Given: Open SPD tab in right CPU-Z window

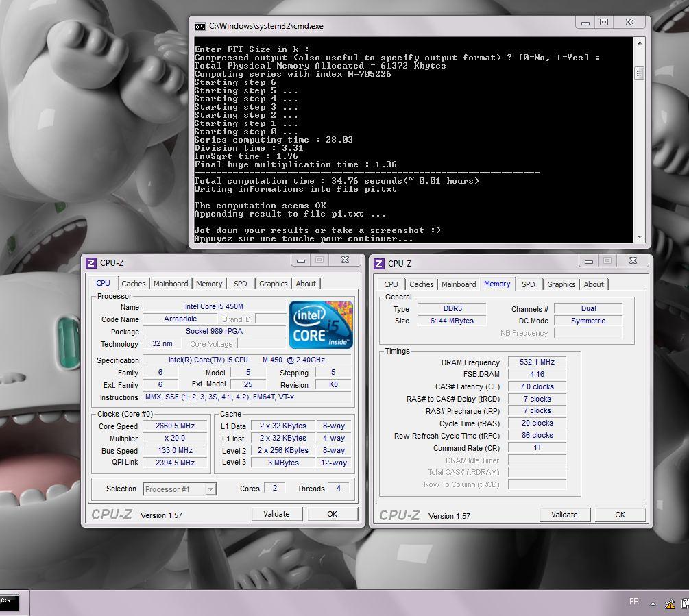Looking at the screenshot, I should [528, 284].
